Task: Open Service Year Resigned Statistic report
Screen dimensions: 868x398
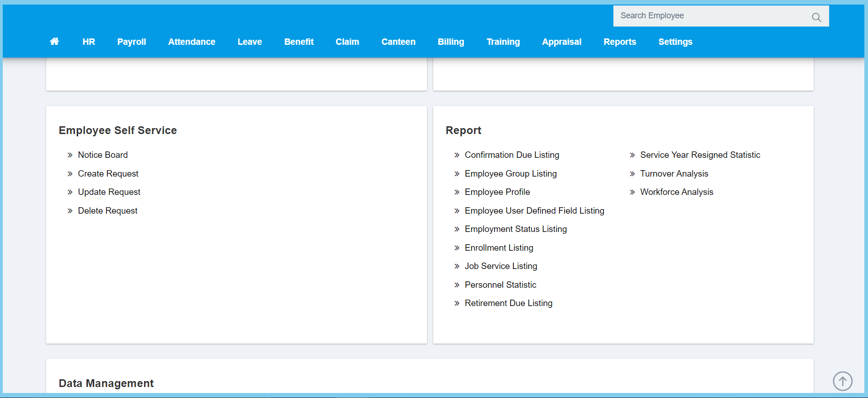Action: (x=700, y=155)
